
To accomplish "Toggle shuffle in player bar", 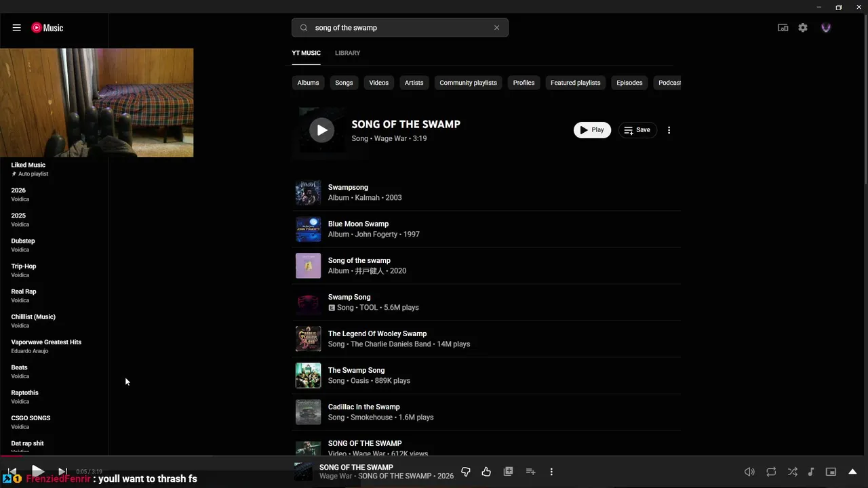I will point(792,472).
